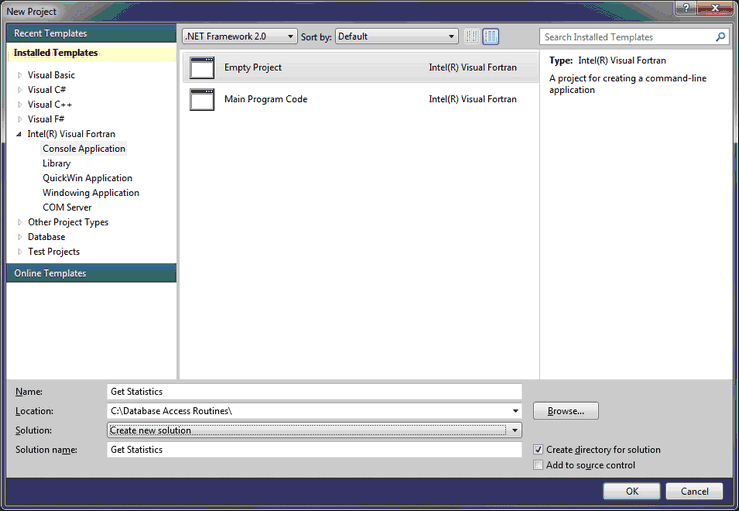Select COM Server project type

(x=67, y=207)
